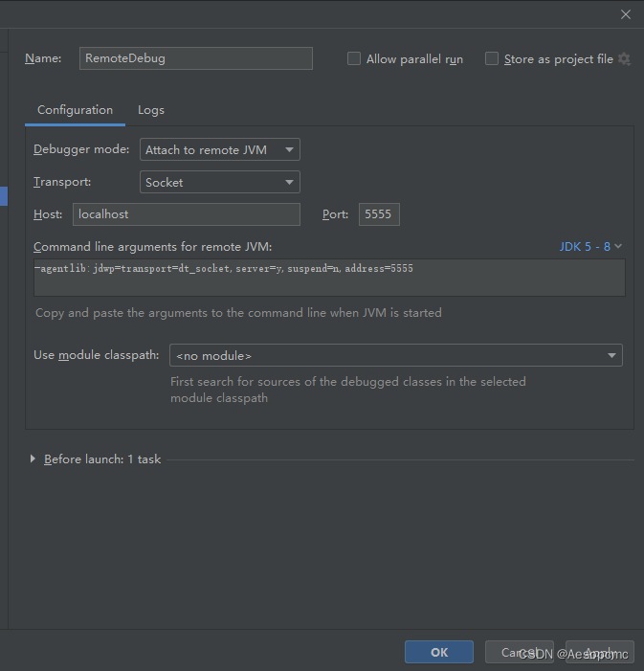Click the Before launch: 1 task label
Image resolution: width=644 pixels, height=671 pixels.
102,459
